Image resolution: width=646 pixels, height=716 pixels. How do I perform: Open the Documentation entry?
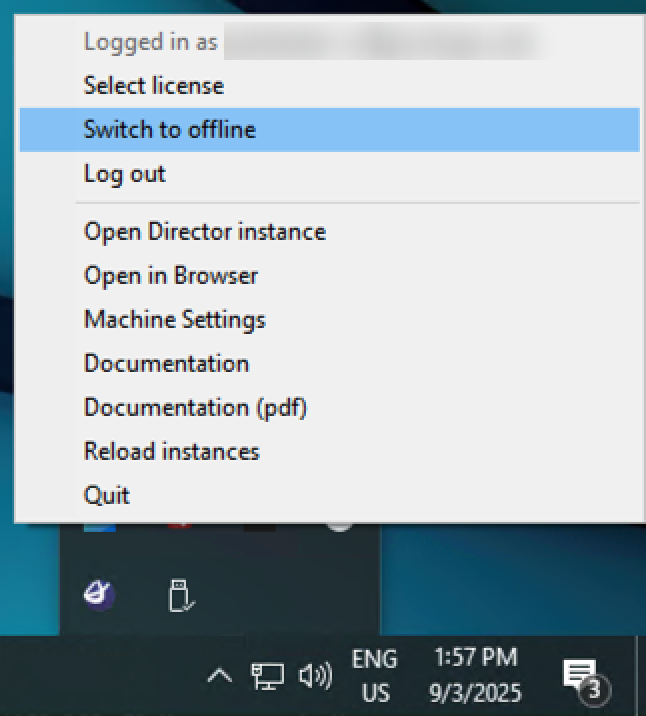(166, 364)
